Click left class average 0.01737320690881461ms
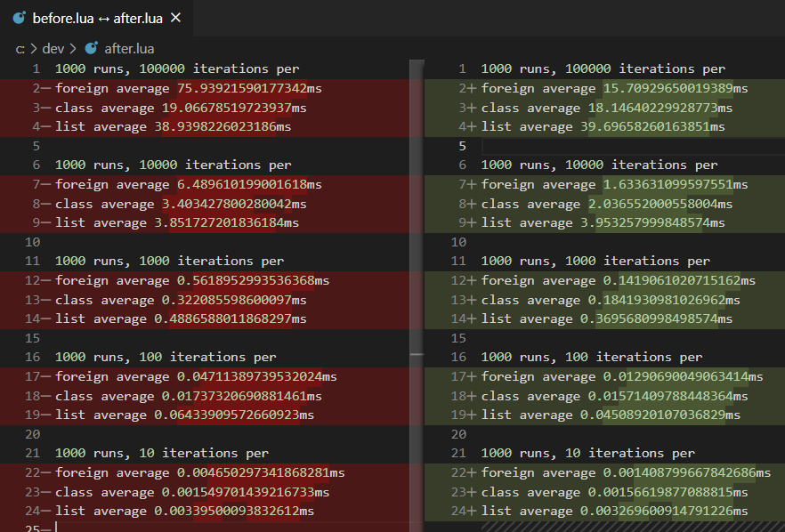 pos(189,397)
